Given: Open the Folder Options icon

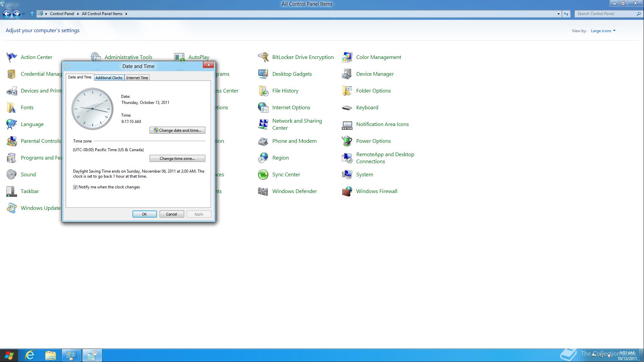Looking at the screenshot, I should pos(347,91).
